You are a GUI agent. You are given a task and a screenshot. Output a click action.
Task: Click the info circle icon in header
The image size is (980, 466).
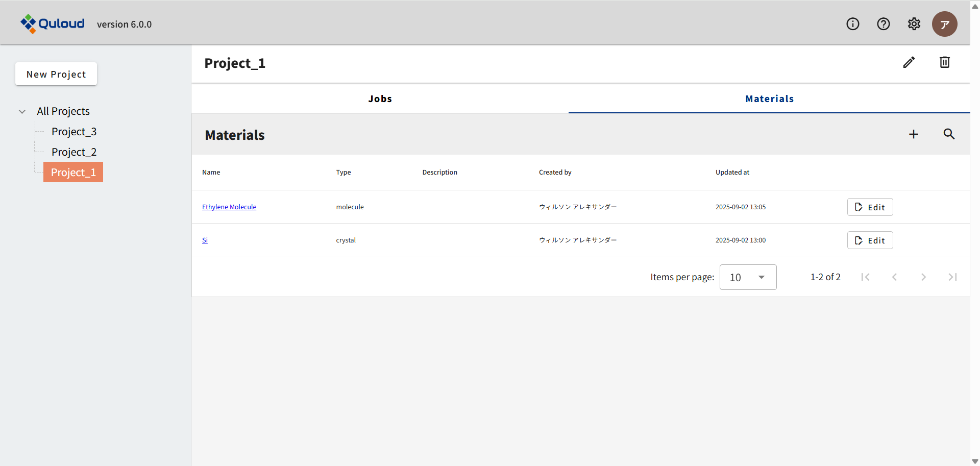[x=852, y=24]
